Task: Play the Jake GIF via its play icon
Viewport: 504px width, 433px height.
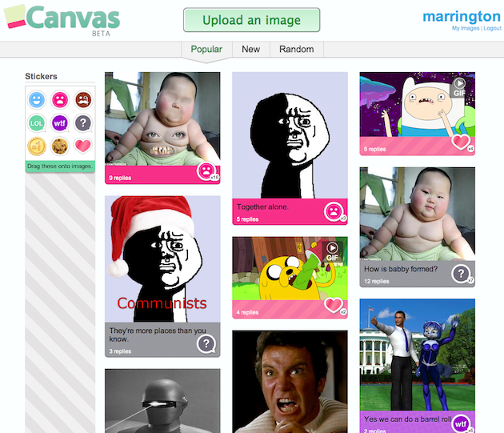Action: 332,248
